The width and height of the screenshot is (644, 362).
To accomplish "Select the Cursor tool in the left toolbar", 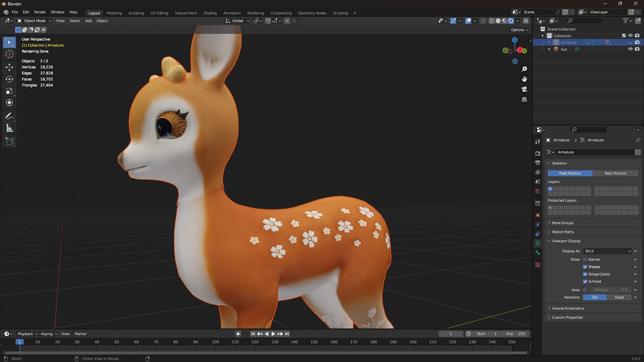I will click(x=9, y=54).
